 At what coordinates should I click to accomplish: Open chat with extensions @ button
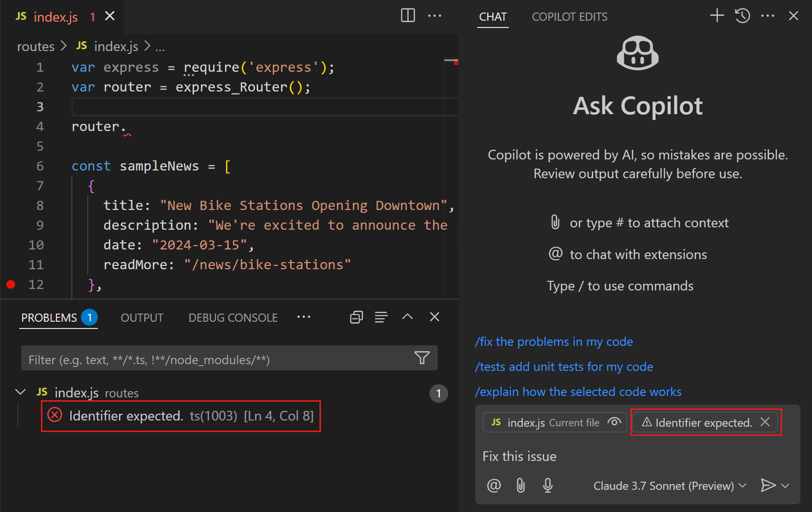click(x=494, y=486)
